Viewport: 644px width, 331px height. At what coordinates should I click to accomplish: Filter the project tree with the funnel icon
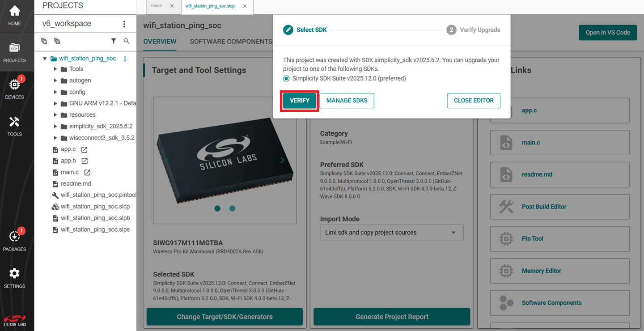point(114,41)
